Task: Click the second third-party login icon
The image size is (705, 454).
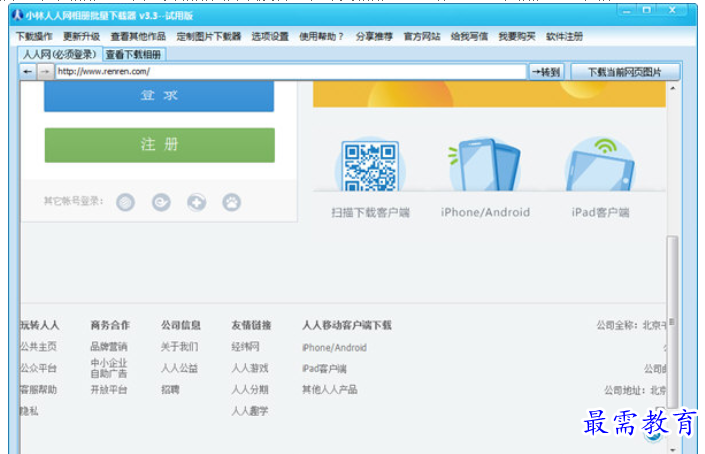Action: (161, 202)
